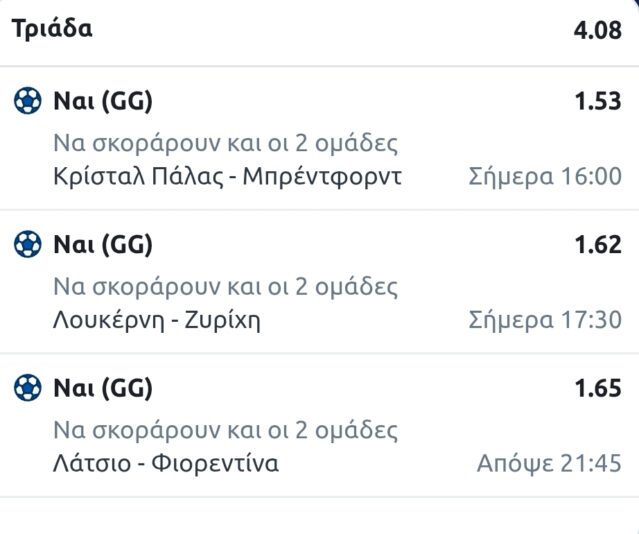Click market description above Κρίσταλ Πάλας - Μπρέντφορντ
The height and width of the screenshot is (534, 639).
pos(226,143)
